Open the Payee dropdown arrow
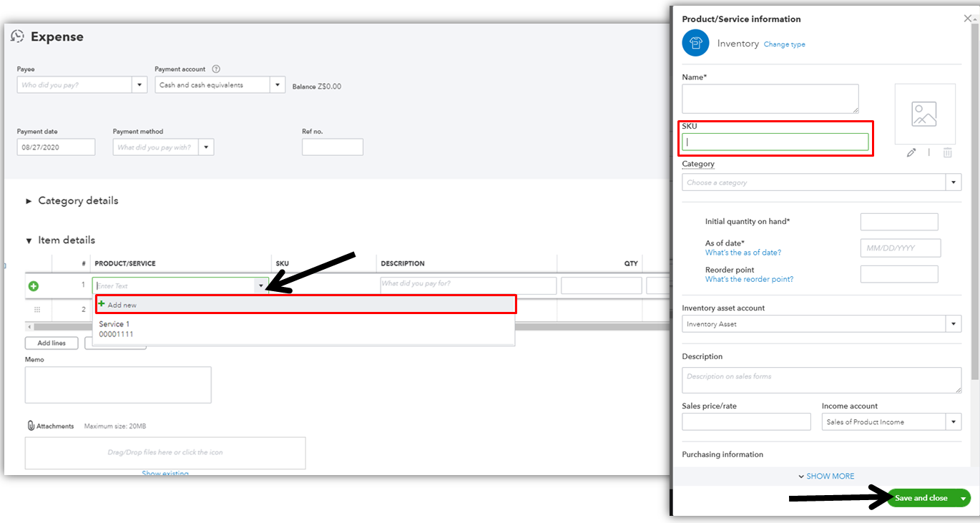Viewport: 980px width, 523px height. [x=139, y=85]
